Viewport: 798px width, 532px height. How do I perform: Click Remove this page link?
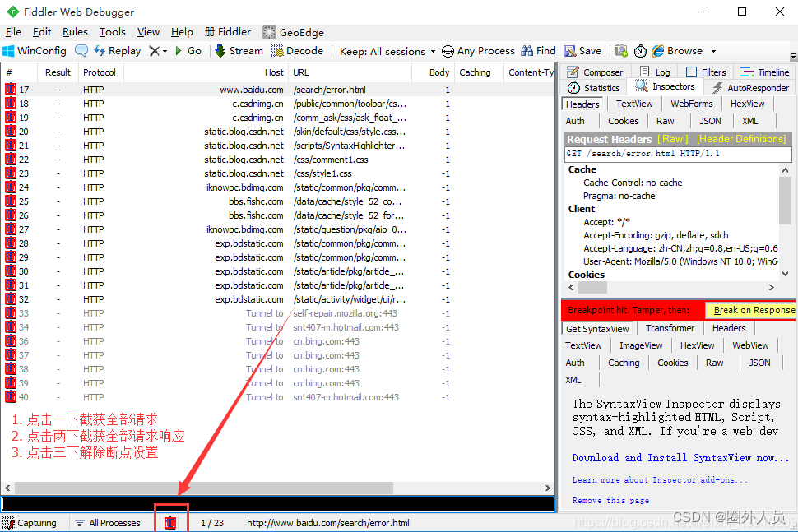610,501
